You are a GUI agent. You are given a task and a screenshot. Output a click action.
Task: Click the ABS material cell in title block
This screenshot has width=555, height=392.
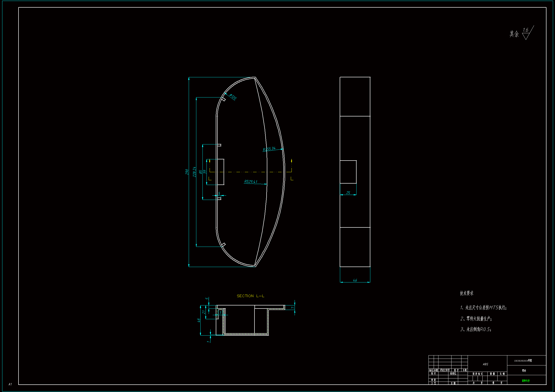click(485, 364)
